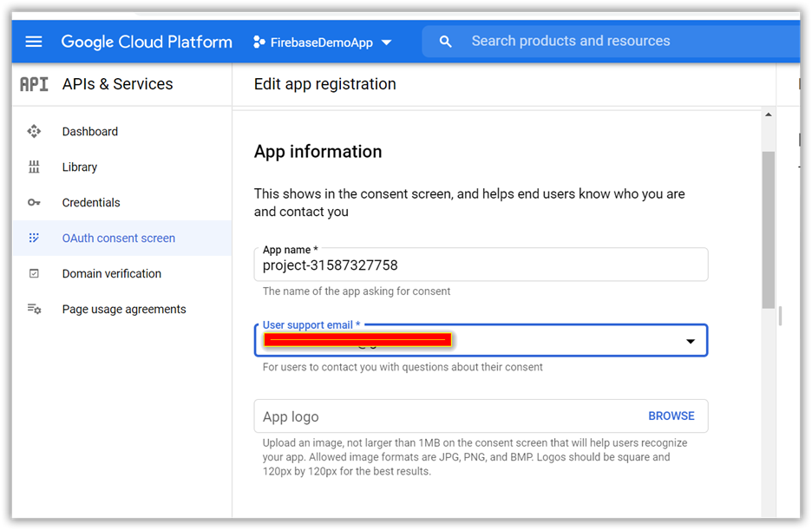Open Page usage agreements icon
This screenshot has height=530, width=812.
[34, 309]
